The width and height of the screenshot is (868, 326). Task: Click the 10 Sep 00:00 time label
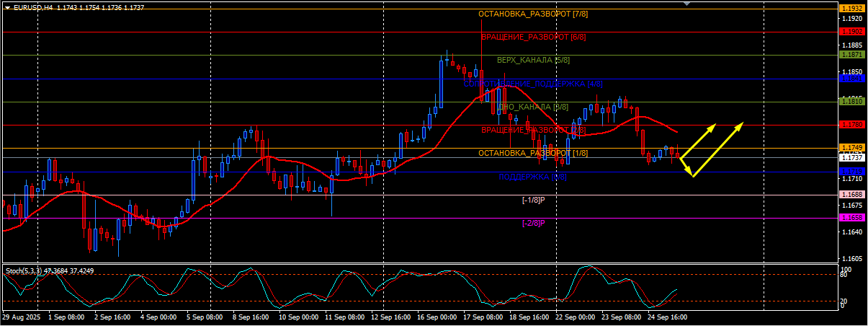coord(298,317)
